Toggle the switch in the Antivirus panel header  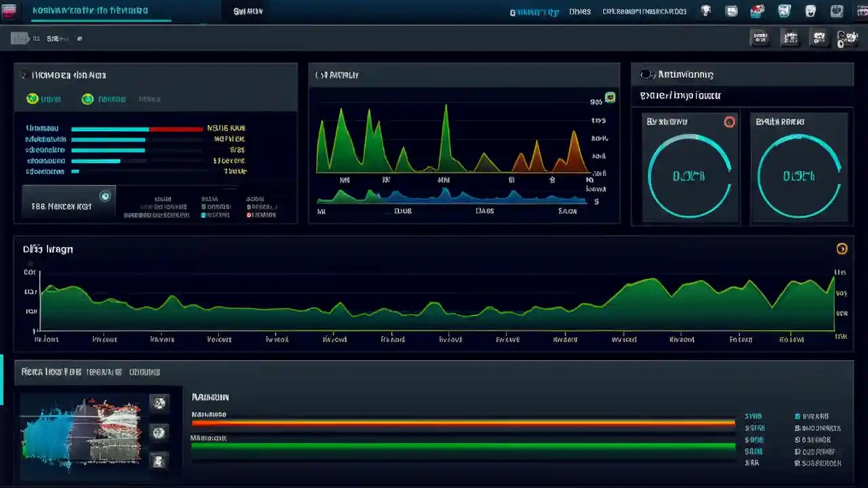pyautogui.click(x=647, y=75)
